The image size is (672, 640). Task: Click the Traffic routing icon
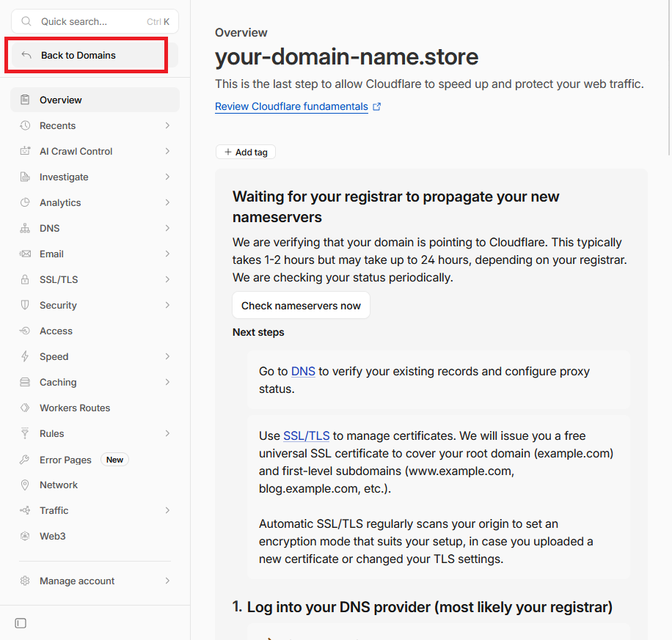pos(25,510)
